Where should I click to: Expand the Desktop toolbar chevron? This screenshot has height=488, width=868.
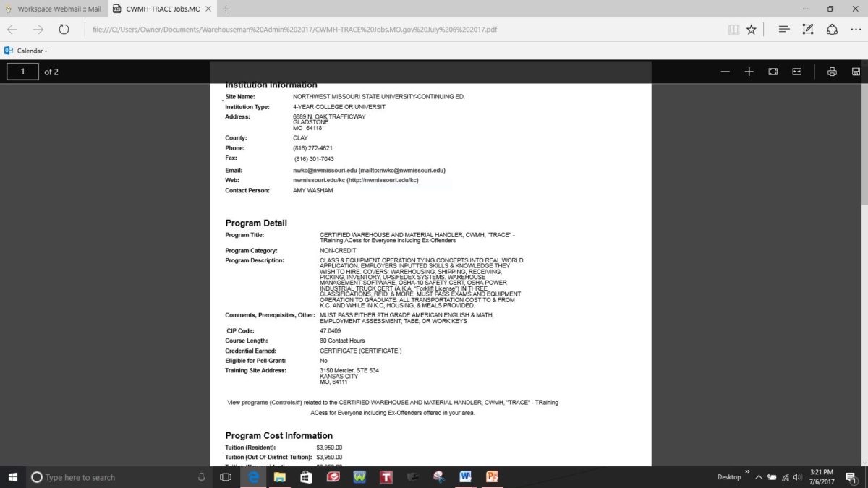pyautogui.click(x=747, y=471)
